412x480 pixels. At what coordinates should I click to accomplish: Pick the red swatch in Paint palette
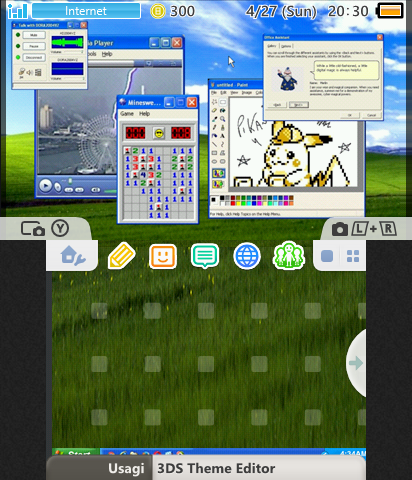(x=233, y=203)
